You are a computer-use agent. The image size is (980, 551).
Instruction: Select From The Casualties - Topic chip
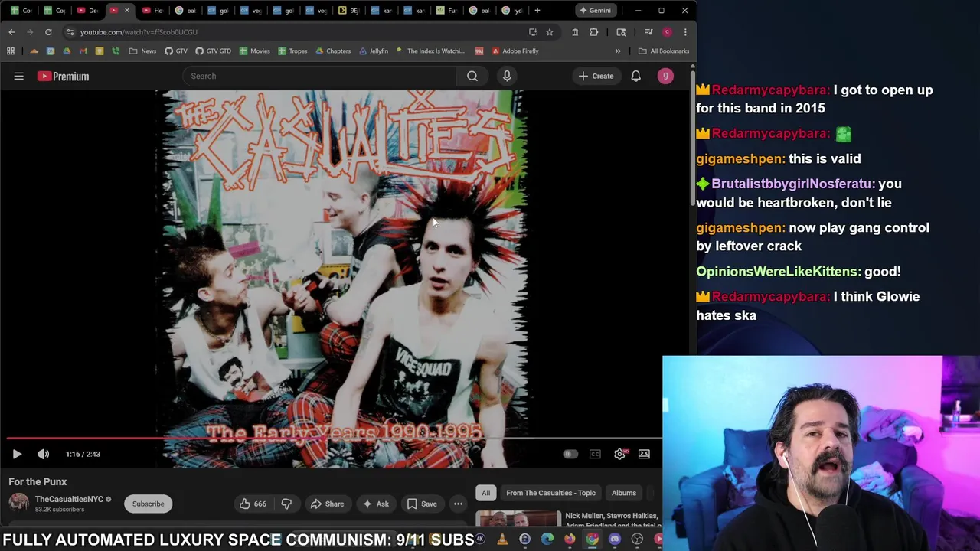550,493
